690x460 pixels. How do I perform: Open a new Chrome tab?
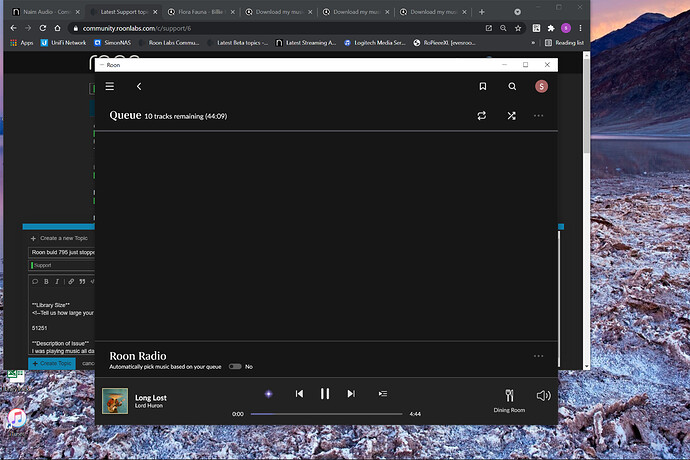click(x=482, y=12)
